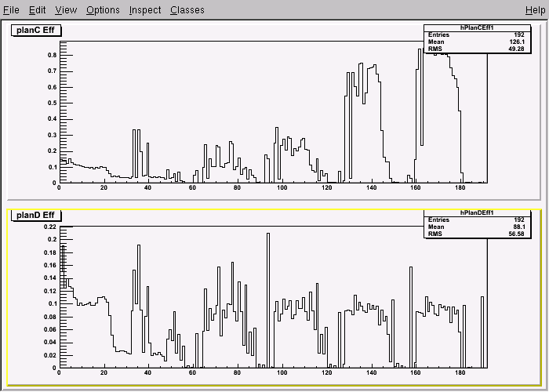Viewport: 549px width, 392px height.
Task: Click x-axis label 180 in planC plot
Action: (460, 187)
